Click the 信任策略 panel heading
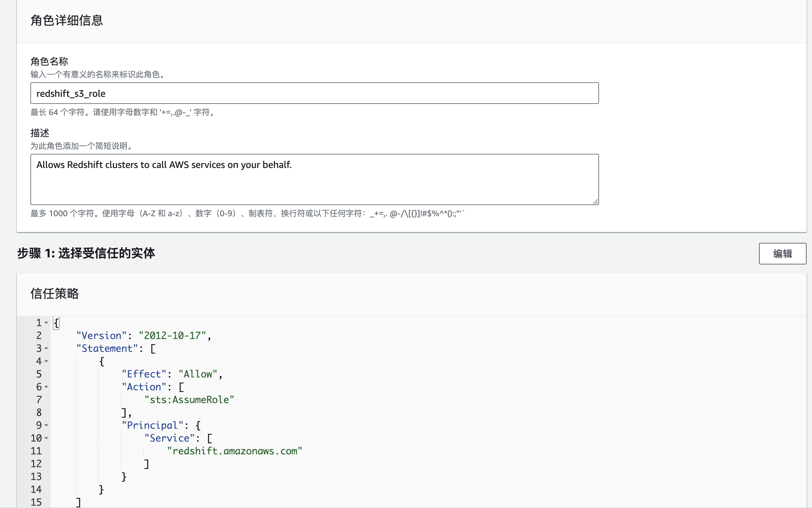Viewport: 812px width, 508px height. 54,293
